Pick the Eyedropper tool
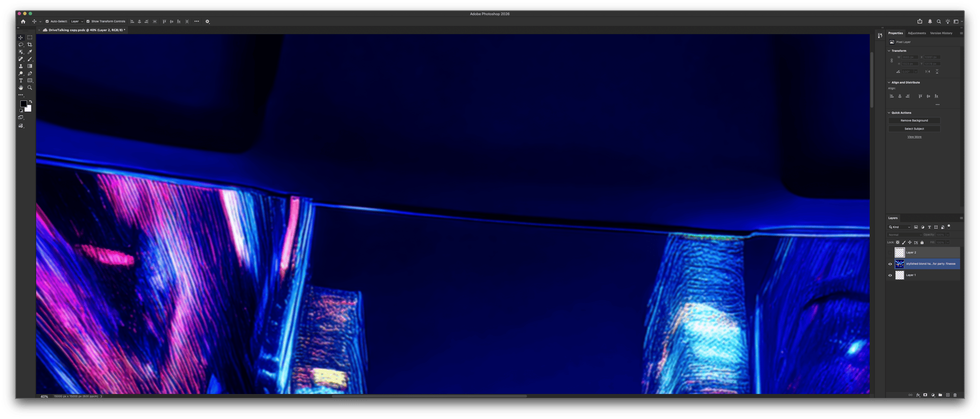Viewport: 980px width, 419px height. point(30,52)
